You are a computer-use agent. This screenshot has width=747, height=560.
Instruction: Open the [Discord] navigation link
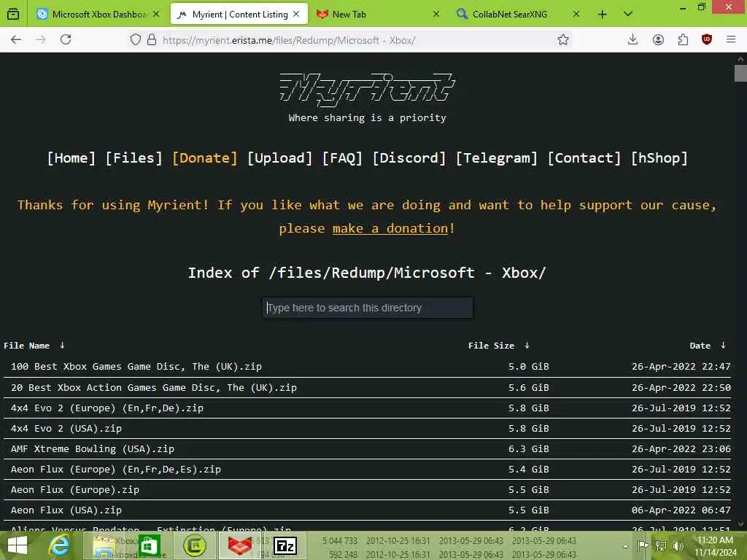(409, 158)
